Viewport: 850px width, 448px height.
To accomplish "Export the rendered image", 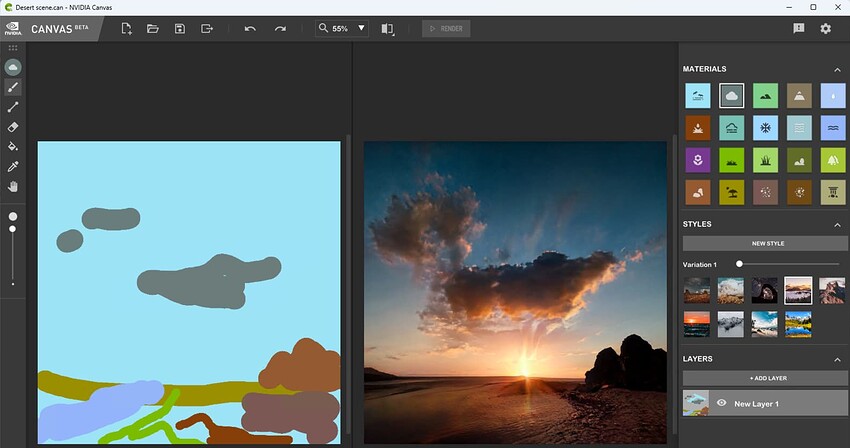I will (x=207, y=29).
